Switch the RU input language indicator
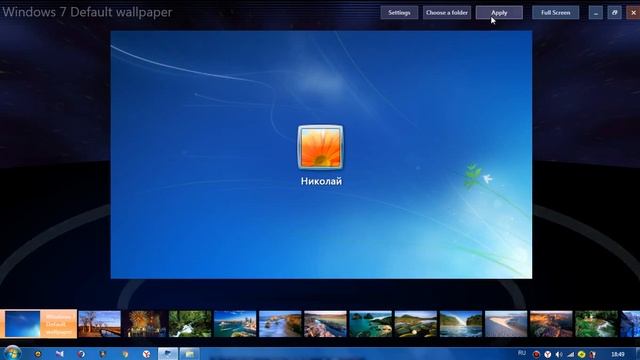The height and width of the screenshot is (360, 640). [x=522, y=353]
